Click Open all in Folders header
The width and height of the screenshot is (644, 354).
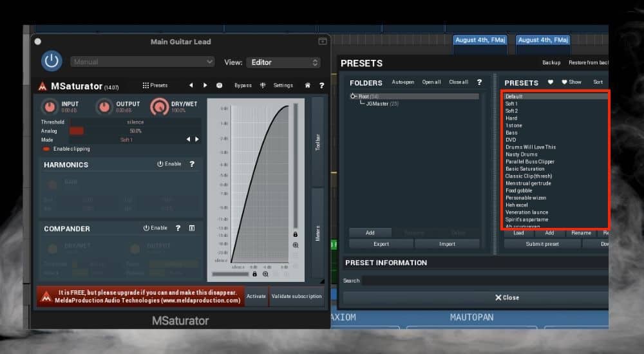[x=431, y=82]
